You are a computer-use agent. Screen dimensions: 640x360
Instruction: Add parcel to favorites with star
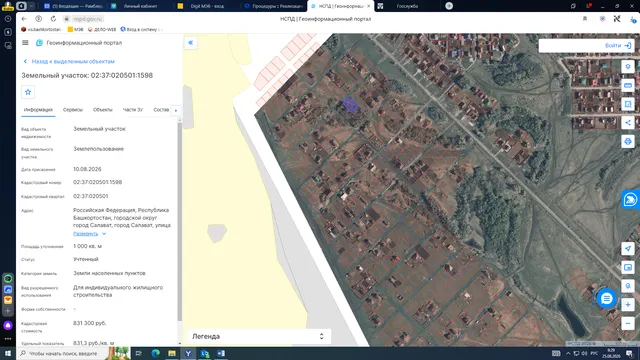(28, 92)
